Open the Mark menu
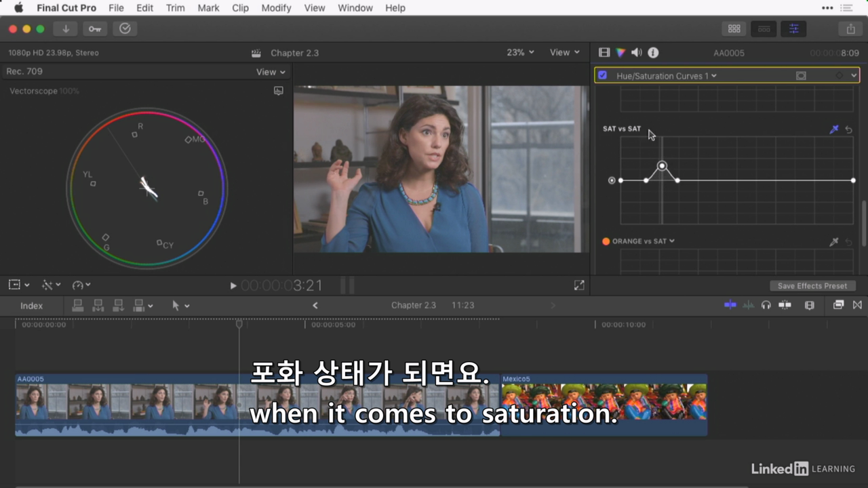The width and height of the screenshot is (868, 488). point(208,8)
